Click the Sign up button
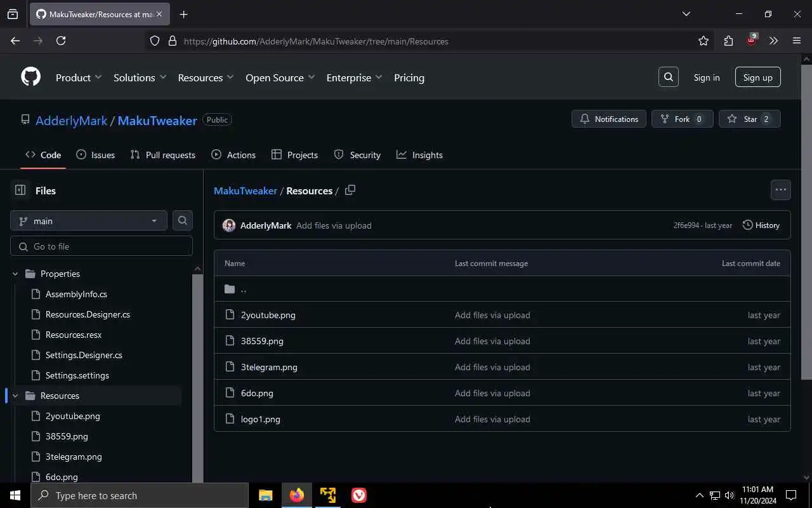This screenshot has width=812, height=508. 757,77
